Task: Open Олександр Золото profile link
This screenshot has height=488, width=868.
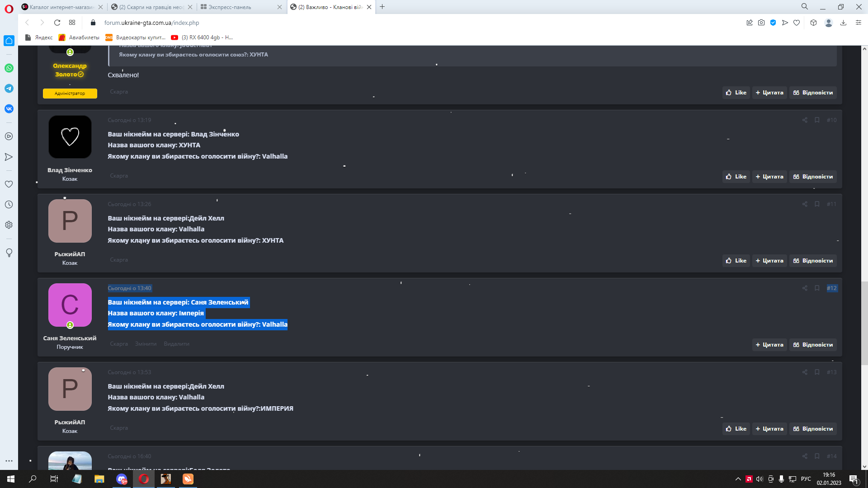Action: click(x=70, y=70)
